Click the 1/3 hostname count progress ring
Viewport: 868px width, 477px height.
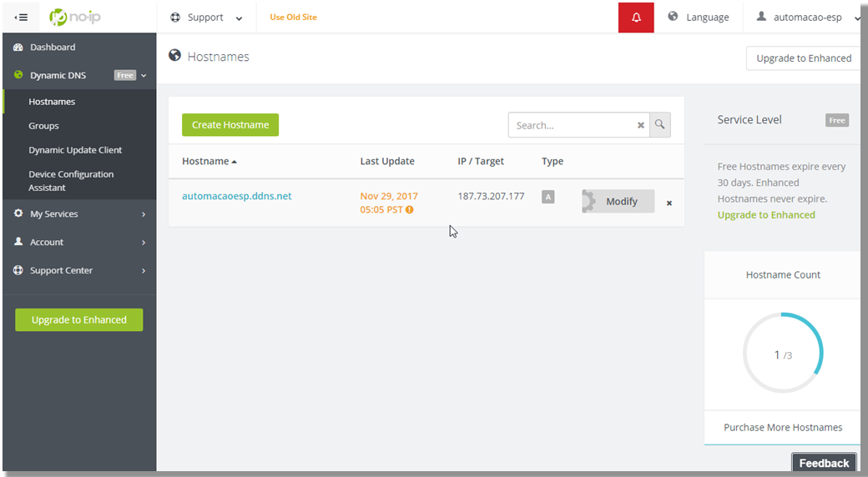pyautogui.click(x=783, y=353)
